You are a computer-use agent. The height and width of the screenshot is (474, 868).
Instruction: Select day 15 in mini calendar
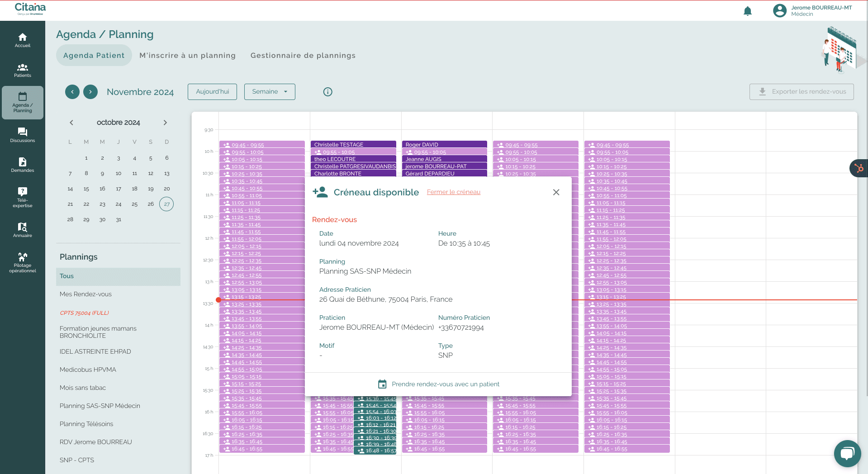pyautogui.click(x=86, y=189)
